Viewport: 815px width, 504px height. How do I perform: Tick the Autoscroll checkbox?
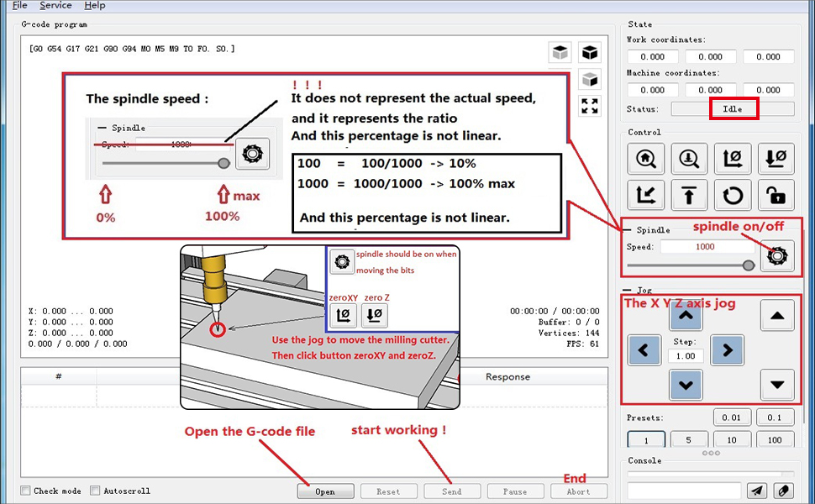coord(95,491)
